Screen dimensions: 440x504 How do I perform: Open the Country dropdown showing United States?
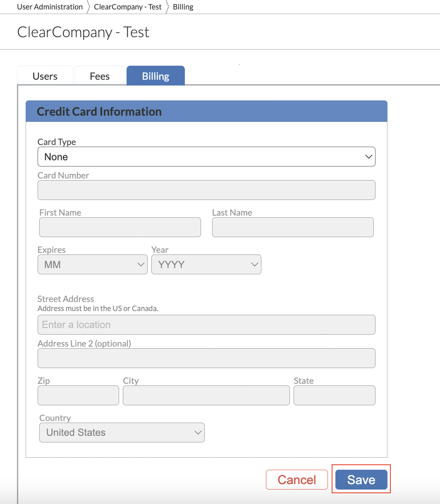[122, 433]
